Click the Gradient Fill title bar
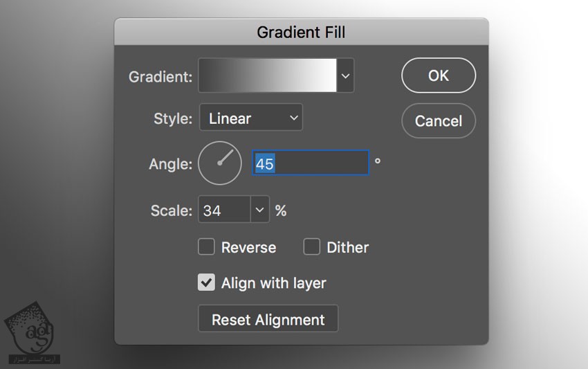 (301, 32)
